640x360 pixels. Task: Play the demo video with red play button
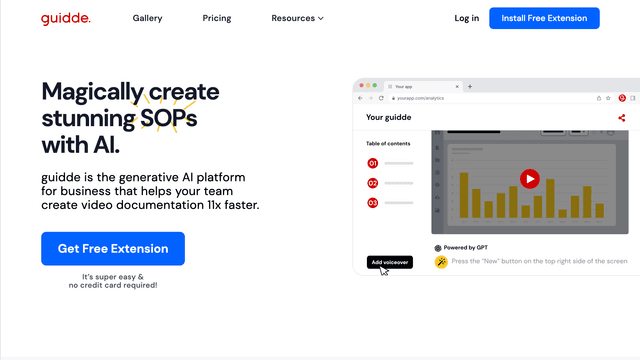(530, 179)
